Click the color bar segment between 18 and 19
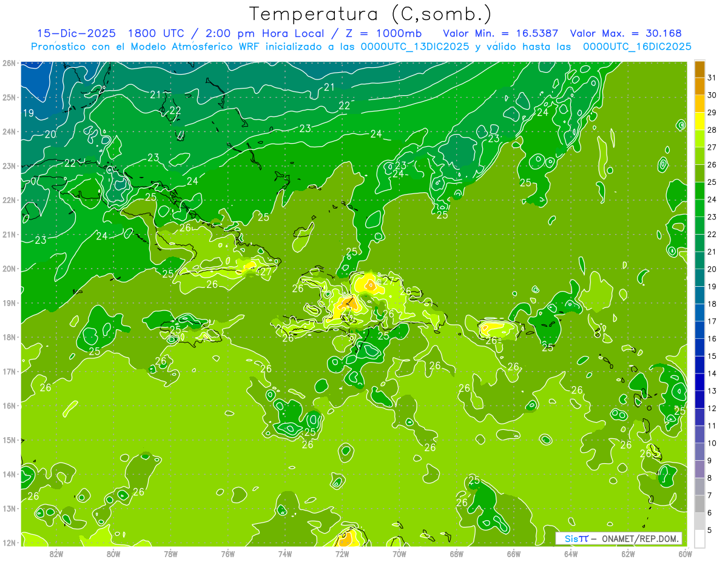 (x=699, y=295)
